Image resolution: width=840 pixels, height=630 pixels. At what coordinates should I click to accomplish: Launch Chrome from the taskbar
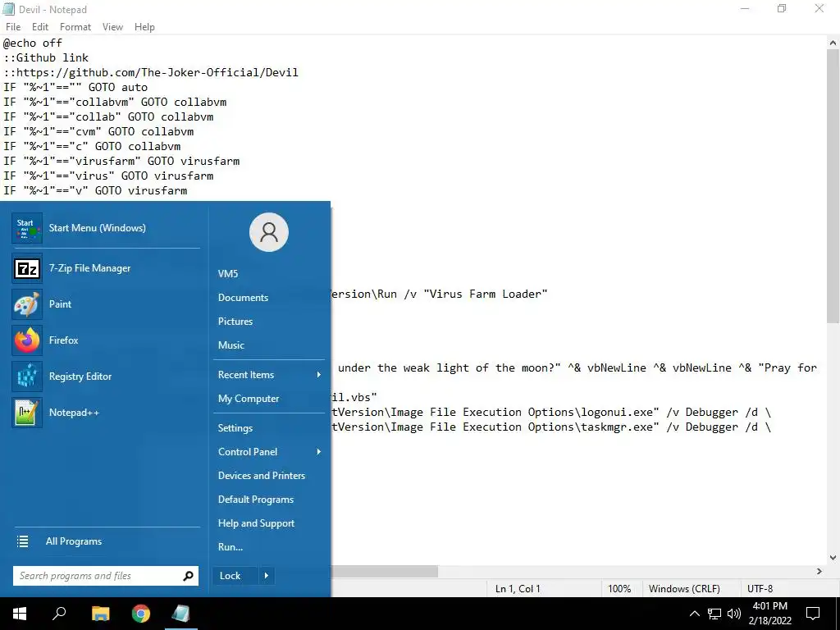(141, 614)
